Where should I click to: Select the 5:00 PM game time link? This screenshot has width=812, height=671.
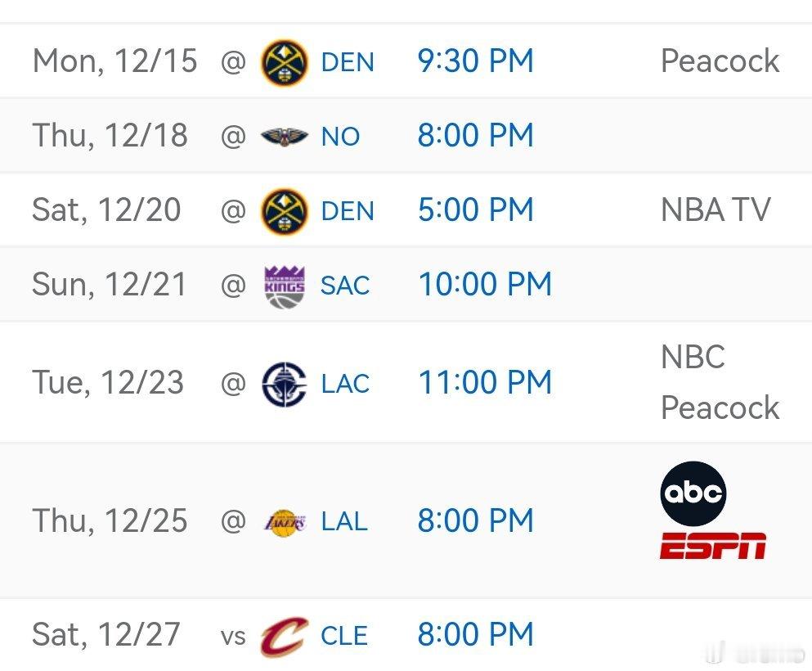(x=475, y=209)
